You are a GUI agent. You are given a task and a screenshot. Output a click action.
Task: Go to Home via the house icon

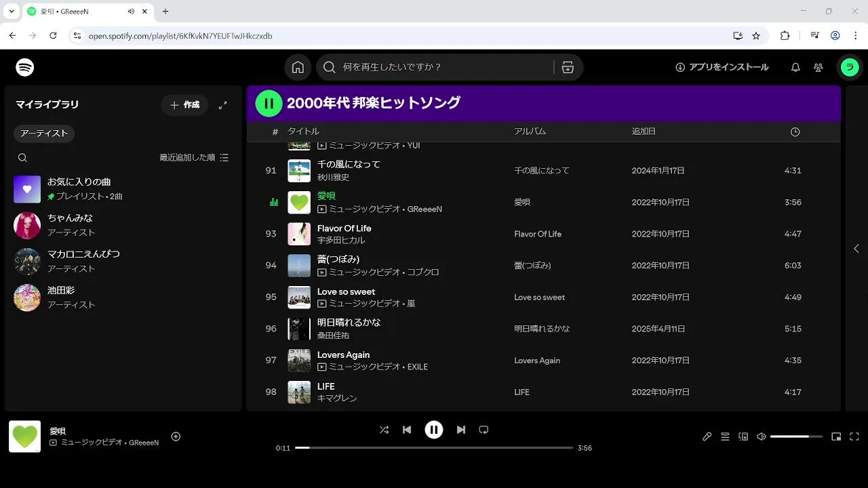(x=298, y=67)
